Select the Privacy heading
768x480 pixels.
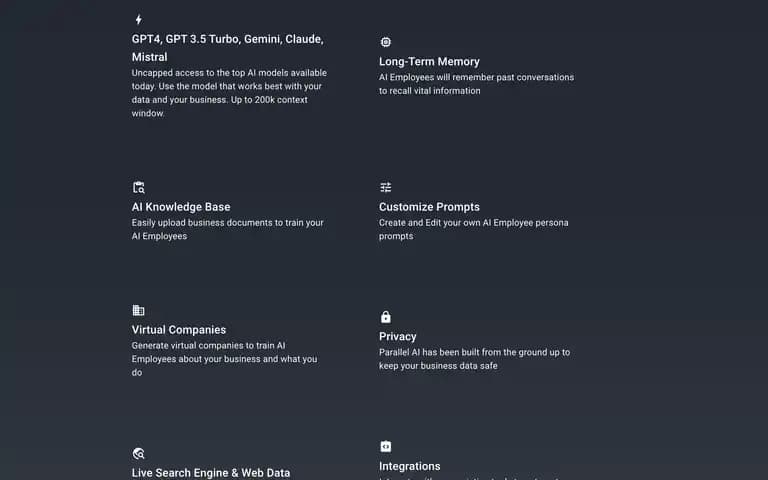pos(398,337)
